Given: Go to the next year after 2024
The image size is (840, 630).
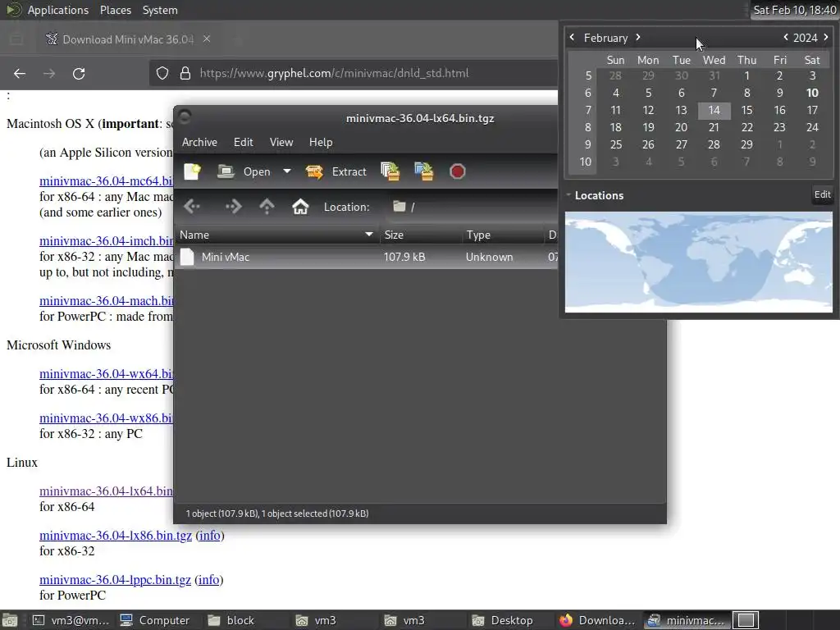Looking at the screenshot, I should pos(826,38).
